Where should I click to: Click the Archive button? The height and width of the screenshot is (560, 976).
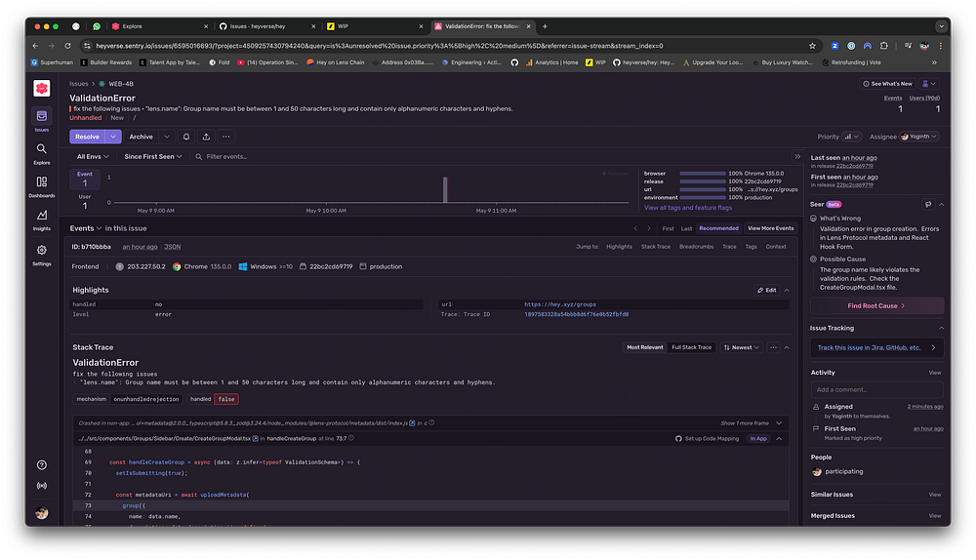click(x=141, y=137)
